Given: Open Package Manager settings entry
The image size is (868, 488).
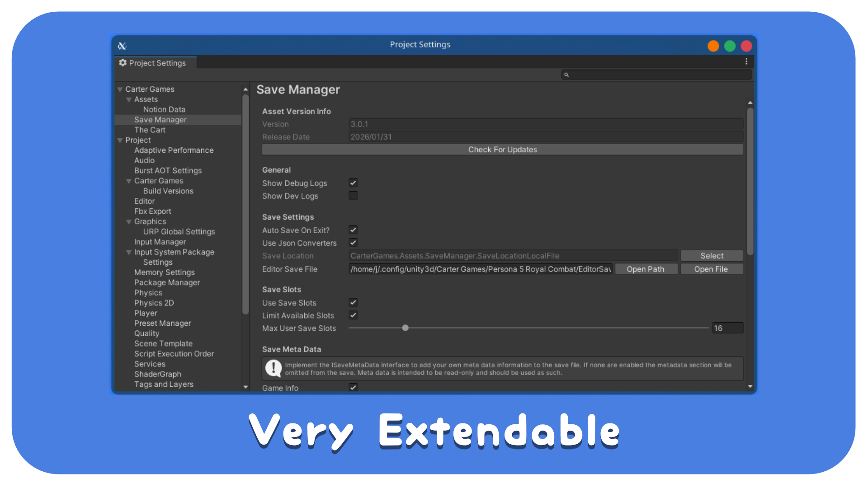Looking at the screenshot, I should (x=167, y=282).
